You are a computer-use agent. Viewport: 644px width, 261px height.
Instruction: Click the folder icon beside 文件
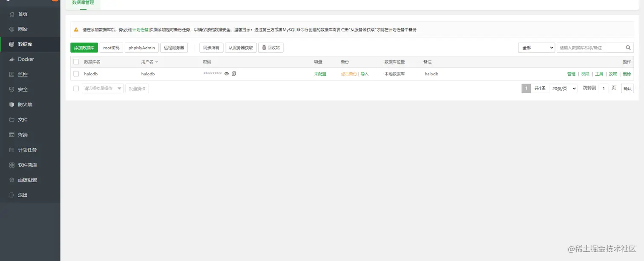12,120
